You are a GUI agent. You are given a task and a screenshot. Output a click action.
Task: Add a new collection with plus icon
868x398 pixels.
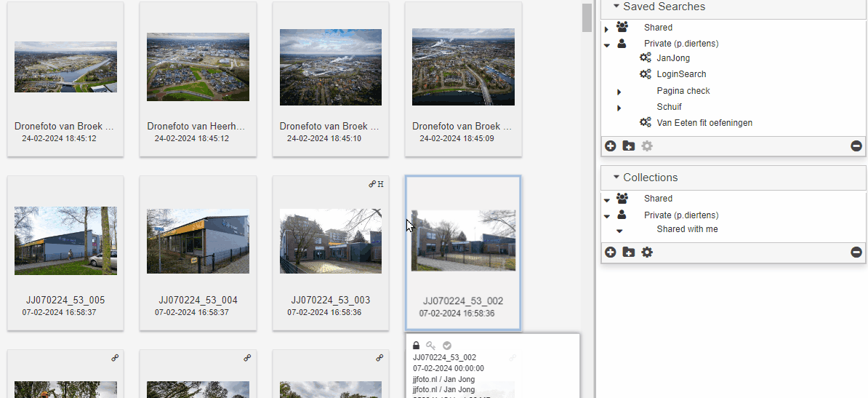tap(611, 252)
